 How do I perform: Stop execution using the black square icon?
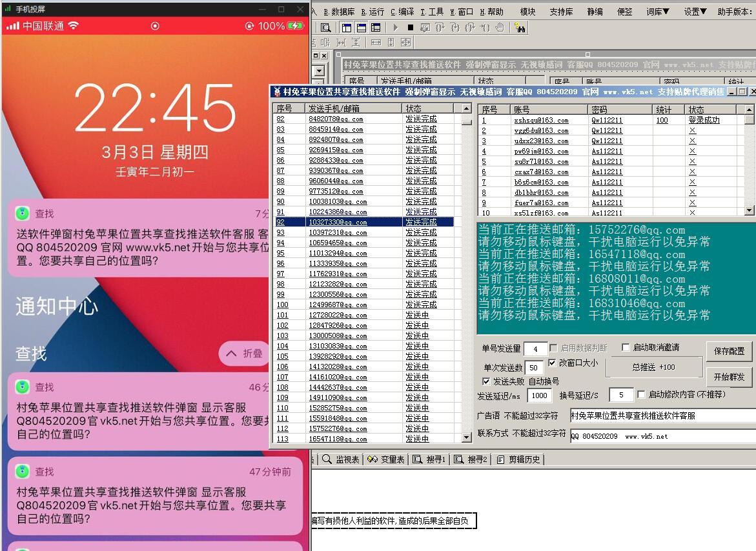click(411, 27)
